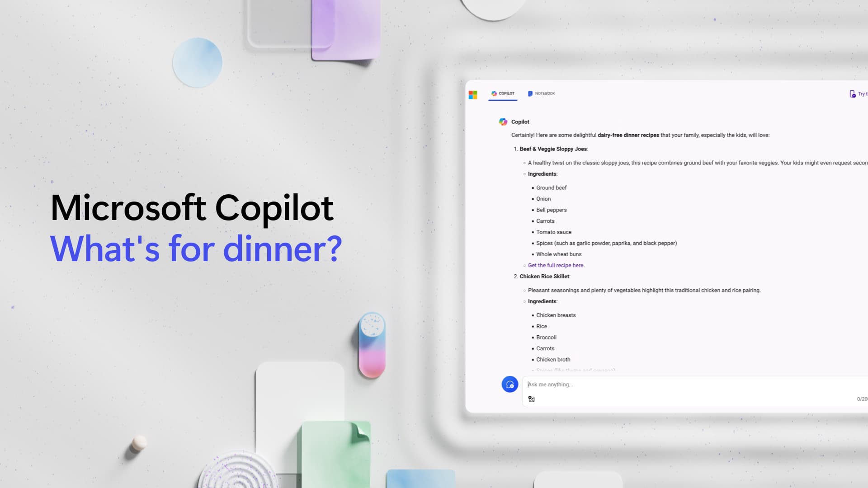Click 'Get the full recipe here' link
The width and height of the screenshot is (868, 488).
tap(555, 265)
